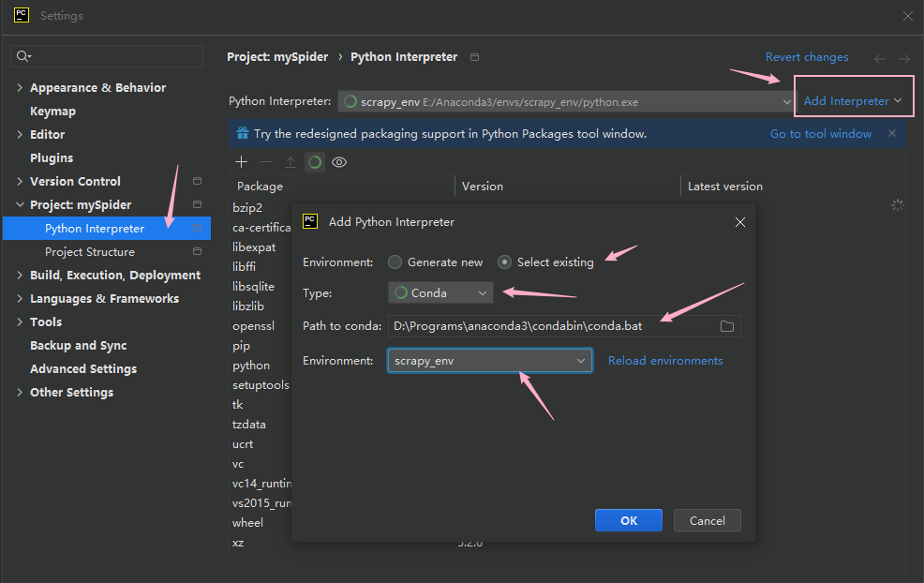Click Cancel in Add Python Interpreter

[x=708, y=520]
